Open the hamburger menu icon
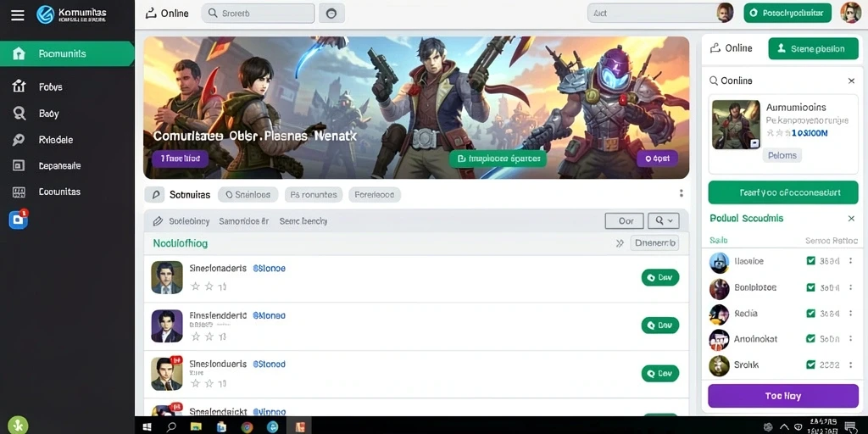Screen dimensions: 868x434 pos(18,14)
